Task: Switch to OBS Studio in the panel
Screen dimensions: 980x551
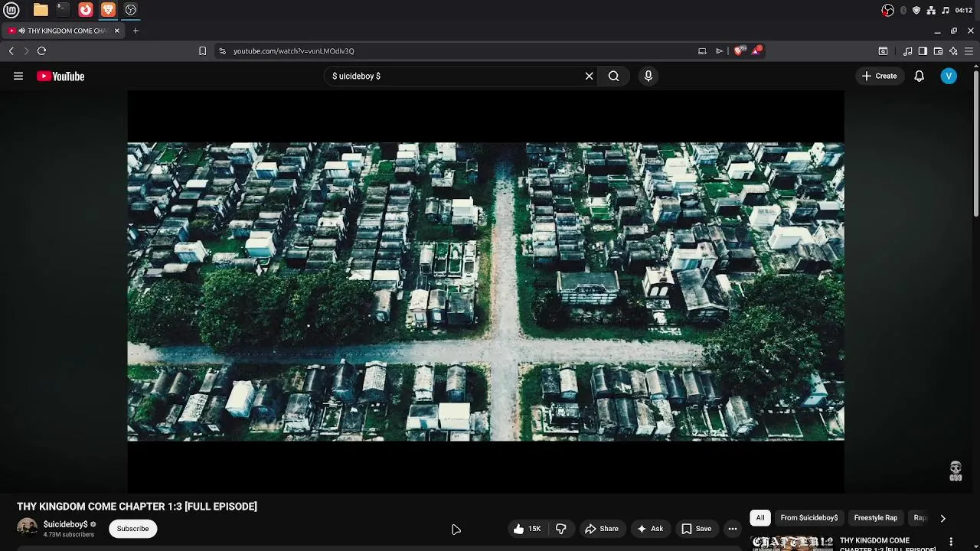Action: 131,10
